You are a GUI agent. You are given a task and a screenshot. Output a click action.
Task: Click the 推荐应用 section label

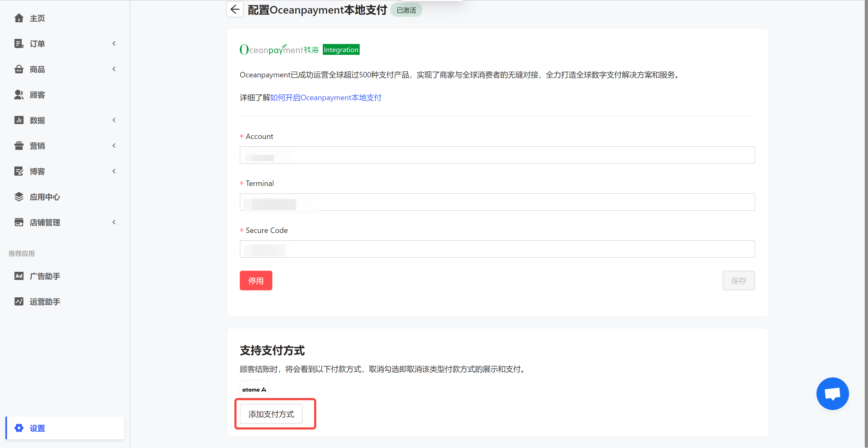(x=22, y=253)
